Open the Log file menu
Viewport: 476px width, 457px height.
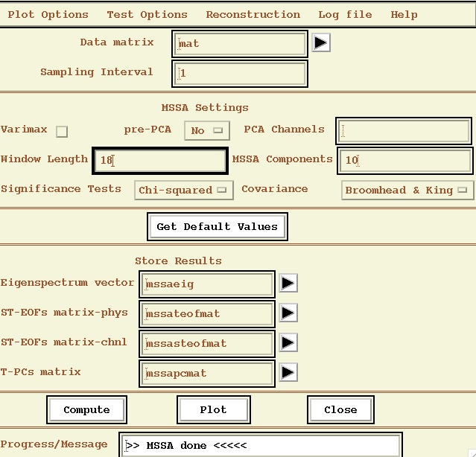[x=345, y=14]
